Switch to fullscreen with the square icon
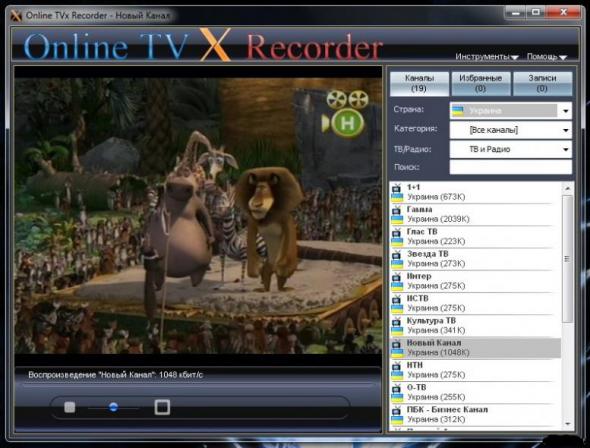The height and width of the screenshot is (448, 590). click(162, 407)
